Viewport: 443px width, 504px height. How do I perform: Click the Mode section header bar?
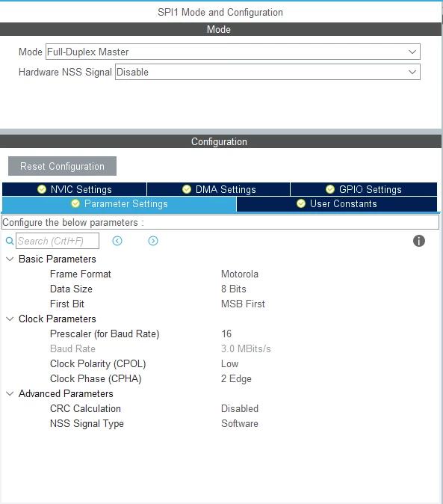[x=220, y=29]
